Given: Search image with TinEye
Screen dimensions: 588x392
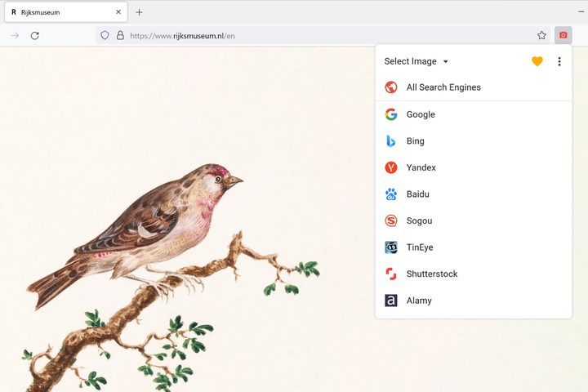Looking at the screenshot, I should click(473, 247).
